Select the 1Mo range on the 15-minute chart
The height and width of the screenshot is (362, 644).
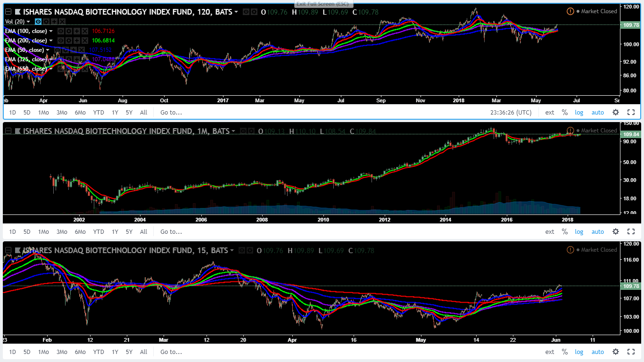[43, 352]
